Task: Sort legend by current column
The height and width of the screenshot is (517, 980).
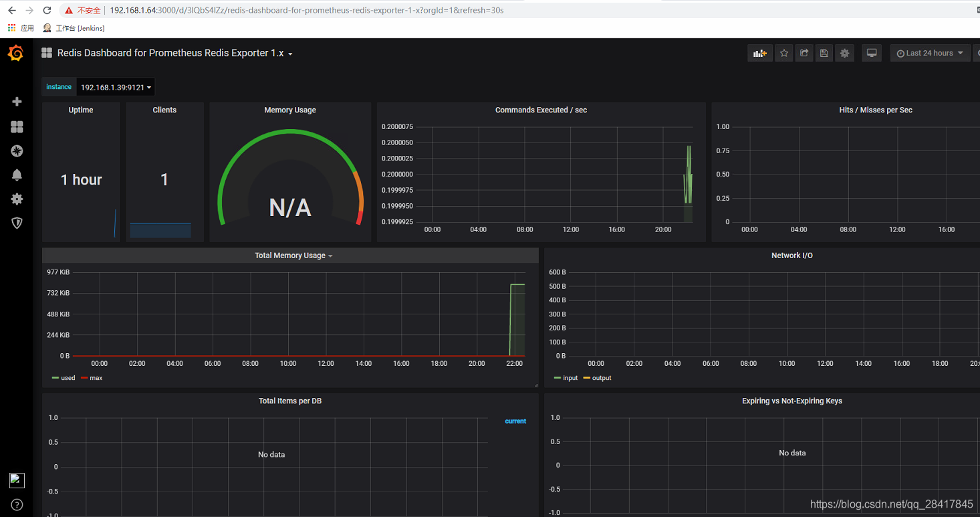Action: (515, 421)
